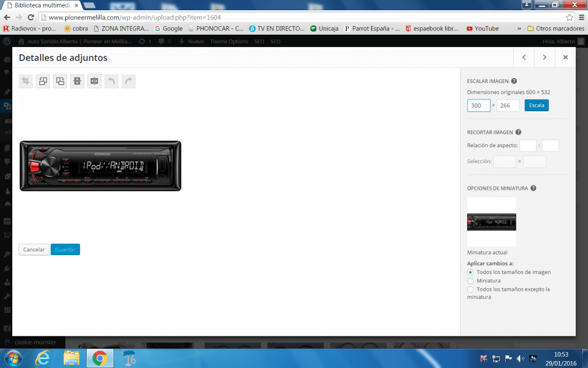Click the undo arrow icon
Viewport: 588px width, 368px height.
[x=111, y=81]
